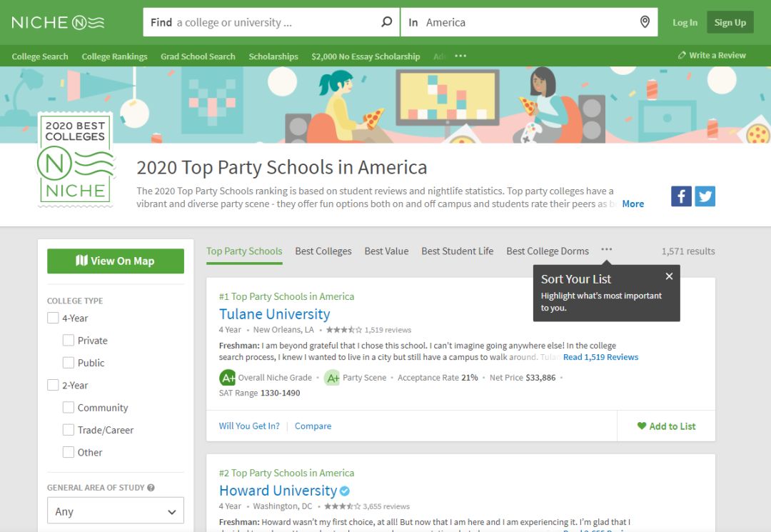Share the ranking on Facebook
The height and width of the screenshot is (532, 771).
click(681, 196)
